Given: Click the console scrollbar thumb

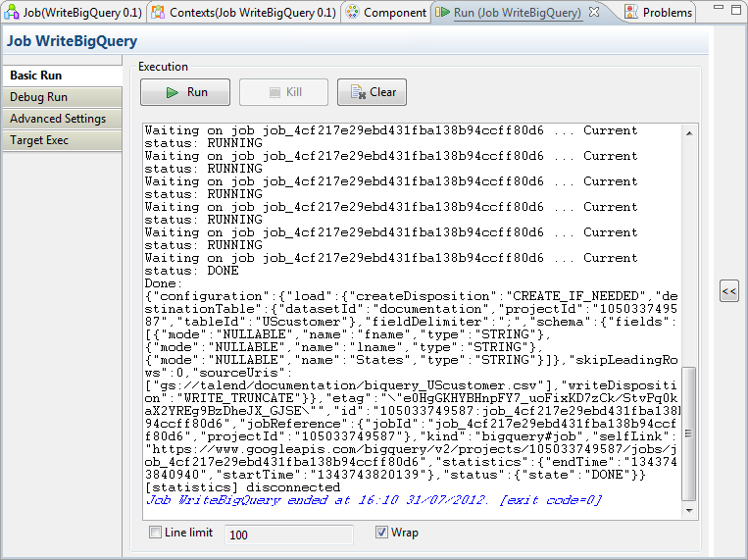Looking at the screenshot, I should coord(688,433).
